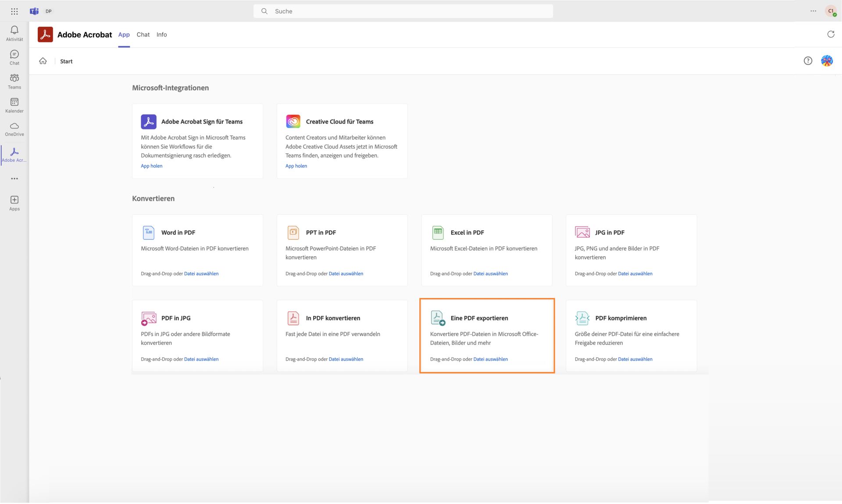The width and height of the screenshot is (842, 504).
Task: Click the Start breadcrumb
Action: point(66,61)
